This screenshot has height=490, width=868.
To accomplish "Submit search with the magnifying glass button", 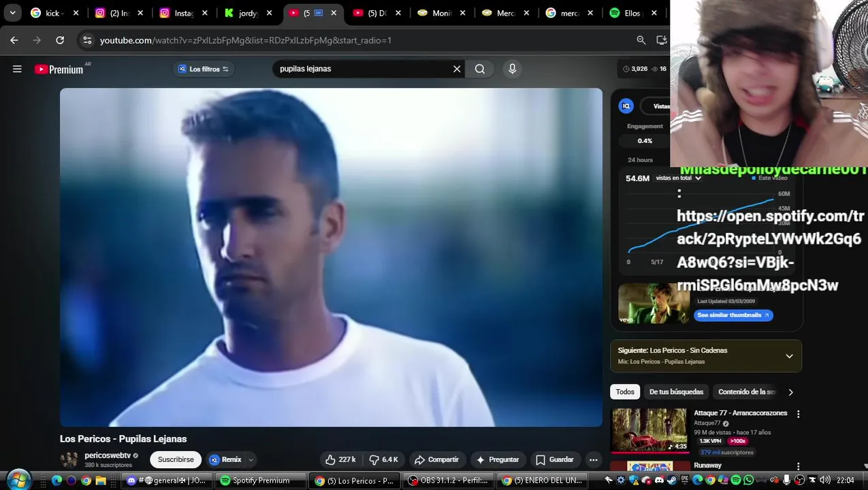I will click(480, 69).
